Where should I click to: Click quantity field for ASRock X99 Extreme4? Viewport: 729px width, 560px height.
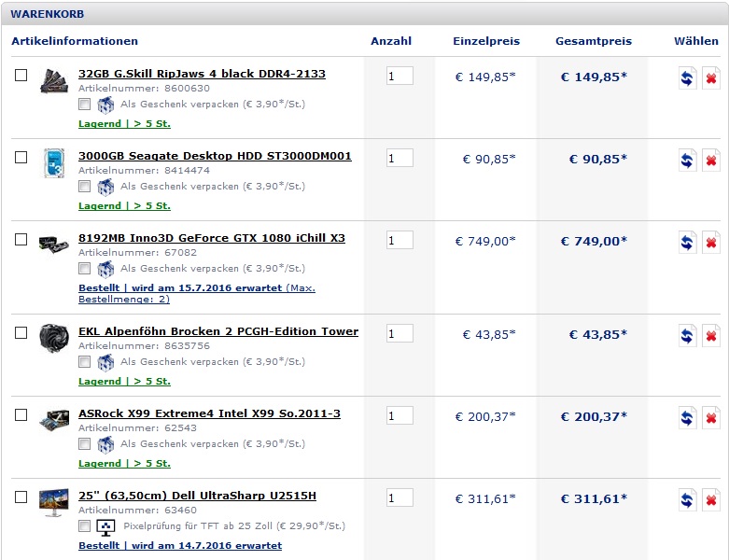[400, 416]
